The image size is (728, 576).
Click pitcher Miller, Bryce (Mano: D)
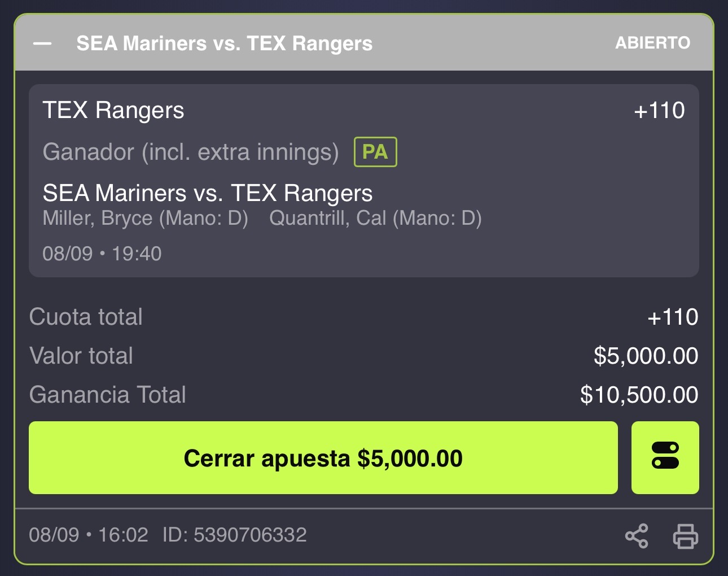click(146, 219)
